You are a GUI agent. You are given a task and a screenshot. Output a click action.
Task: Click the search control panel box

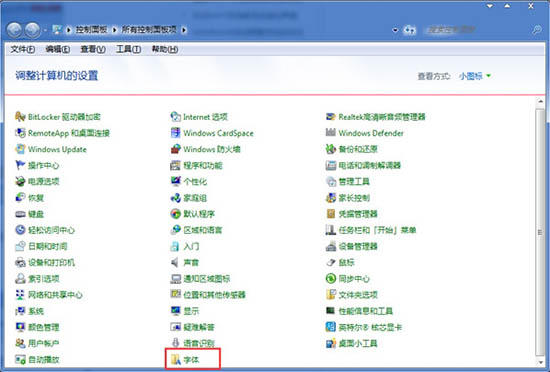pos(478,30)
